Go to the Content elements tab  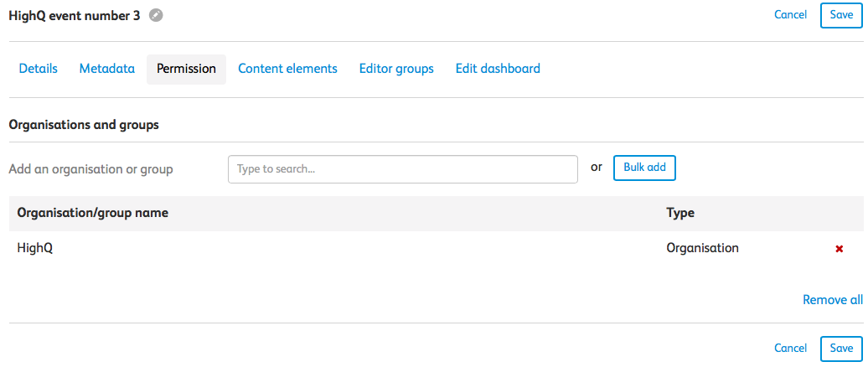287,69
